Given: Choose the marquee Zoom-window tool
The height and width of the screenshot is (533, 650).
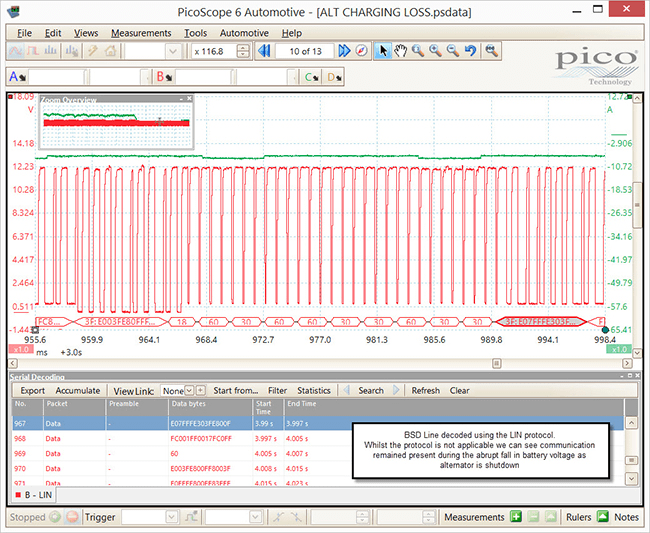Looking at the screenshot, I should (418, 51).
